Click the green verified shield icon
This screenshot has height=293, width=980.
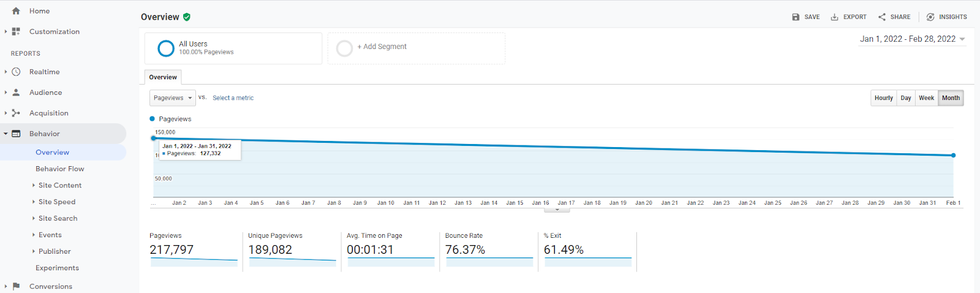tap(186, 17)
